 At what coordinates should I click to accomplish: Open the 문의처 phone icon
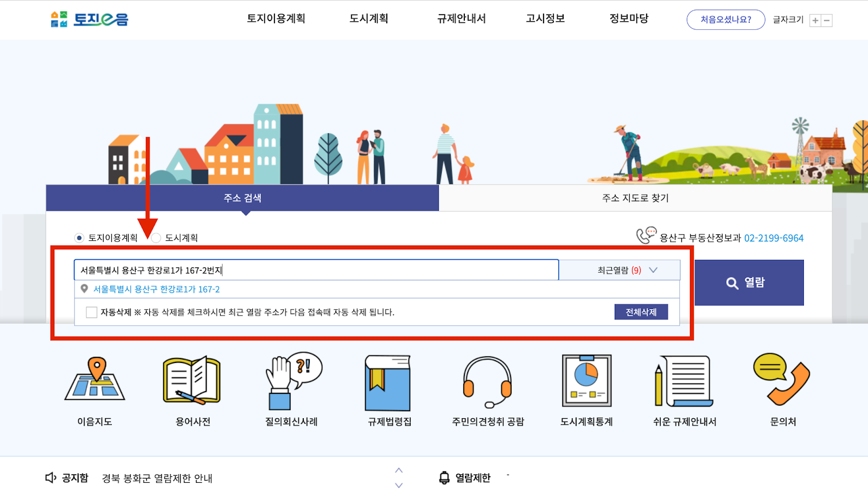click(782, 379)
